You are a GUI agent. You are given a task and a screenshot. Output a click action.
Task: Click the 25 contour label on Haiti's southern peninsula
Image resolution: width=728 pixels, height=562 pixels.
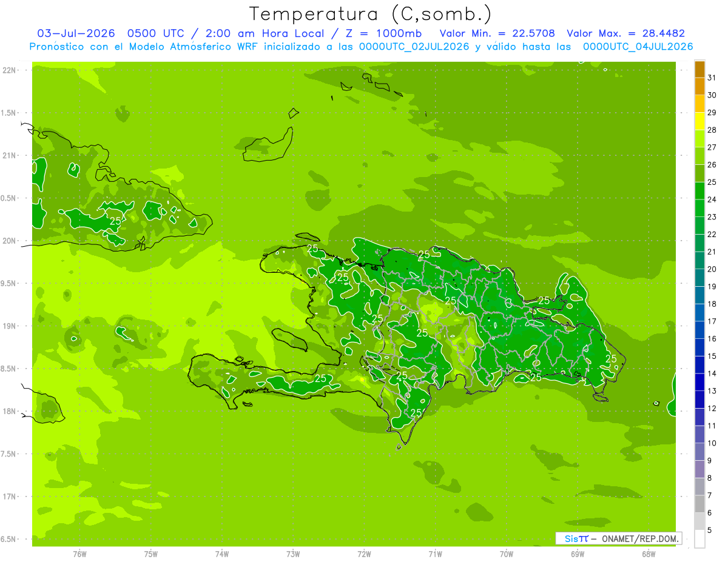(321, 378)
